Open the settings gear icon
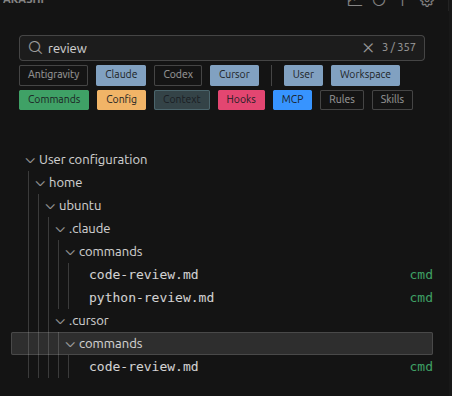Viewport: 452px width, 396px height. 427,2
